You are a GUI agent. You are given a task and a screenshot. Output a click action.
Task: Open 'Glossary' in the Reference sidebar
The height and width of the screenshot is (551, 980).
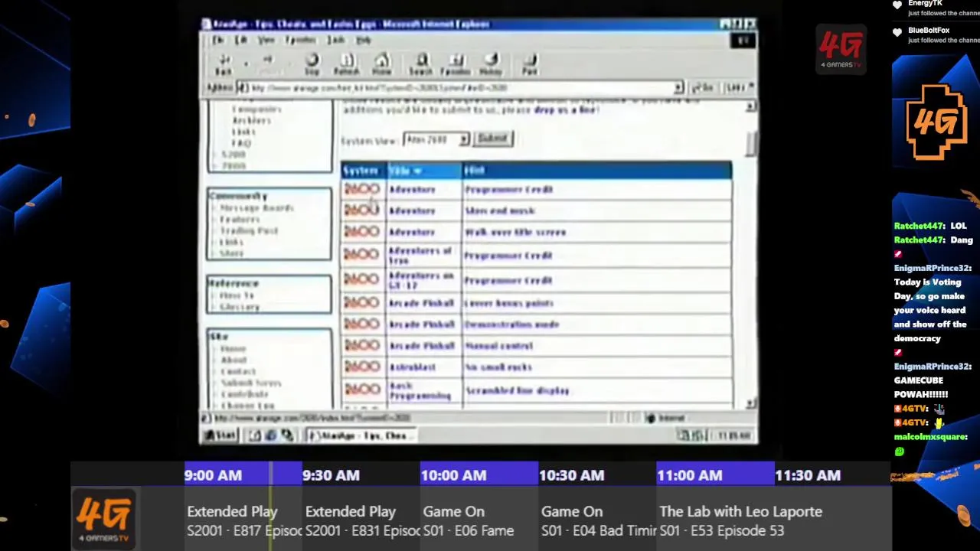point(240,307)
